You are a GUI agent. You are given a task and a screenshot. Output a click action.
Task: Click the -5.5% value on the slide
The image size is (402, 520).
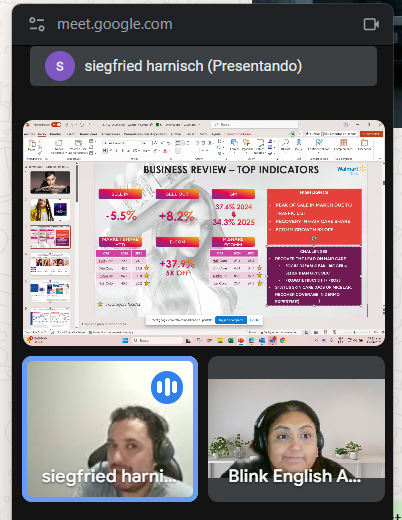(121, 216)
